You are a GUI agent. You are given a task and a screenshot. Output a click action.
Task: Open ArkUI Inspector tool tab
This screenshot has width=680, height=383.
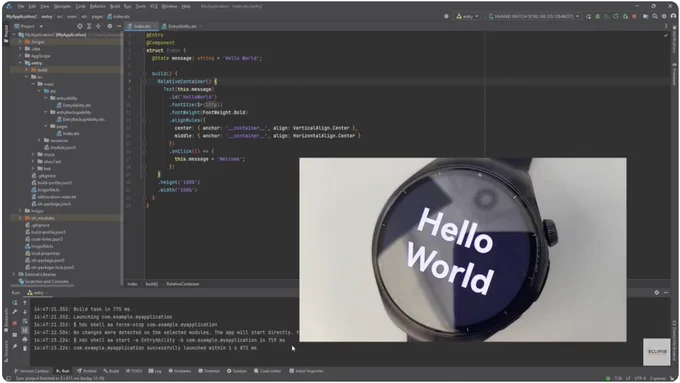(307, 371)
